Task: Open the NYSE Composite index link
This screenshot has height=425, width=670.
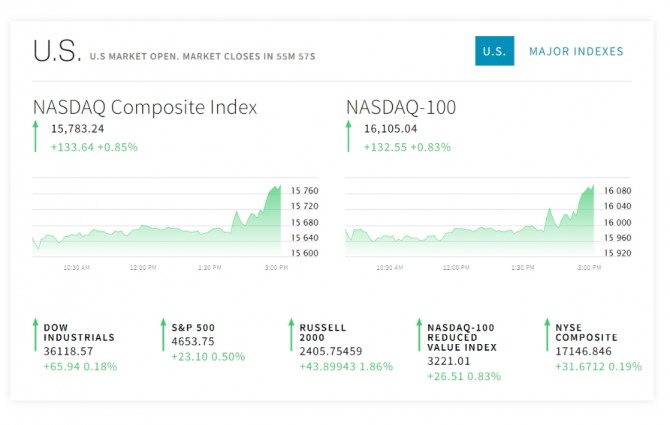Action: [586, 332]
